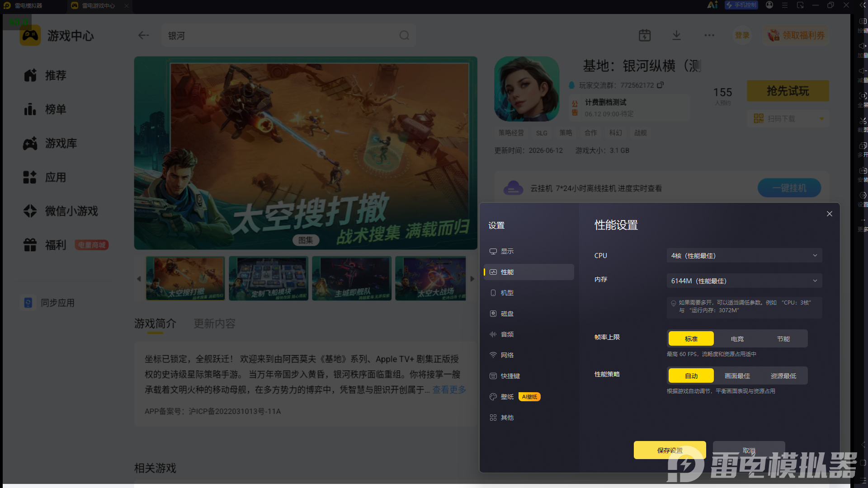Open the user account icon in title bar
Viewport: 868px width, 488px height.
769,5
